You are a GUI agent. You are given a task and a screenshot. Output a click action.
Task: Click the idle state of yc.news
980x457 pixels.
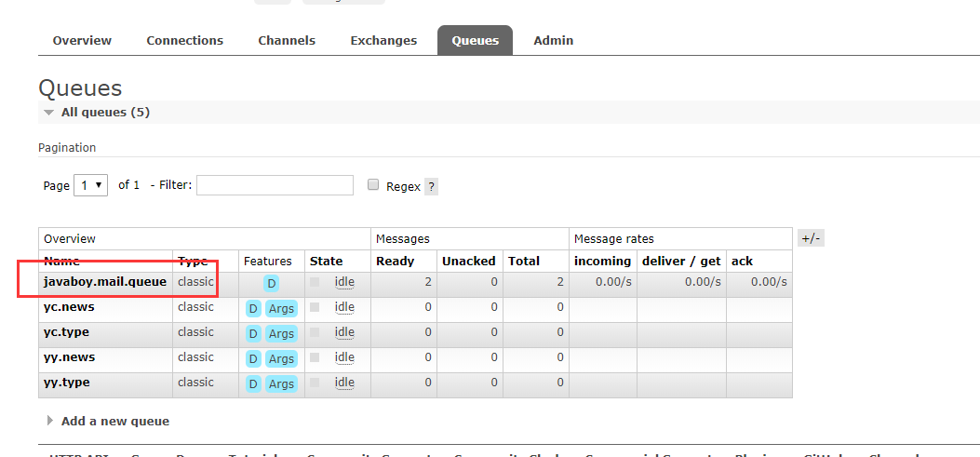[344, 307]
